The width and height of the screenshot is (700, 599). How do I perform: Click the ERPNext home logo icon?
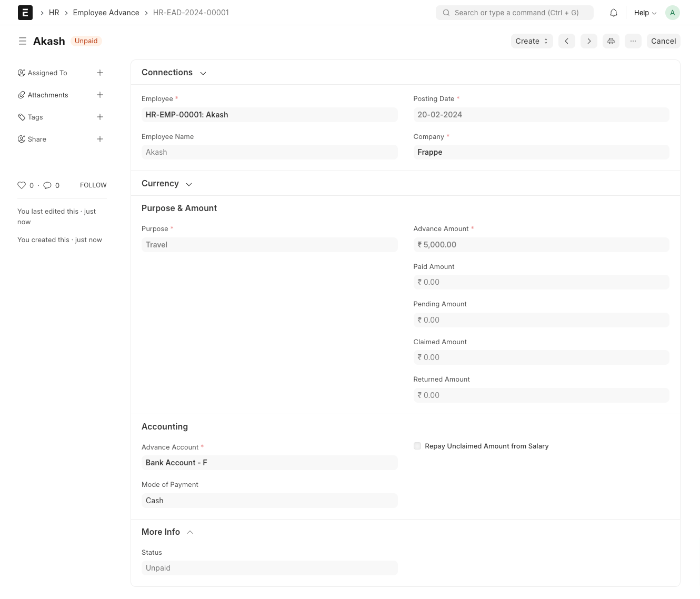25,13
